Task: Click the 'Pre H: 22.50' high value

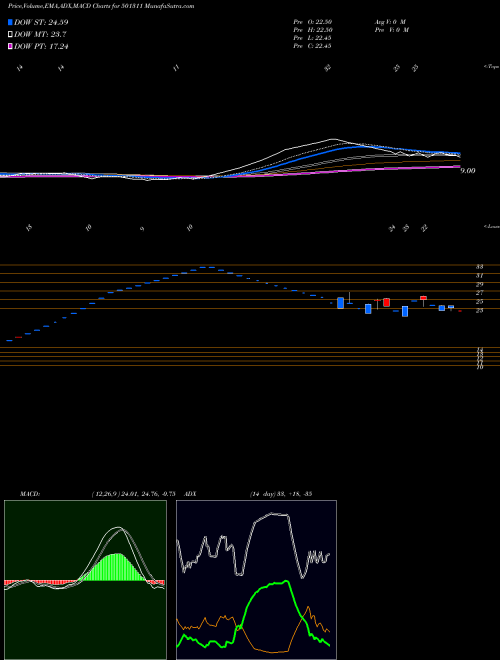Action: tap(312, 30)
